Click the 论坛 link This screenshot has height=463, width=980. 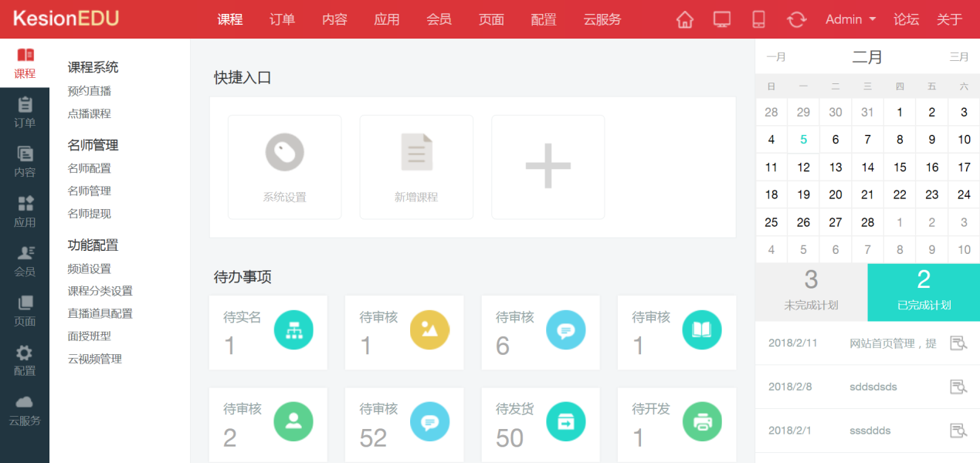(x=906, y=19)
